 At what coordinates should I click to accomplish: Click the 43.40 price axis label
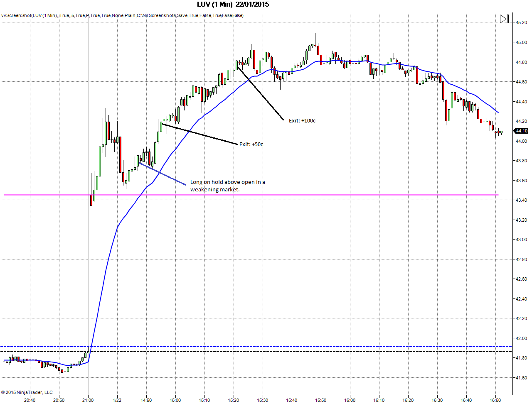point(521,200)
